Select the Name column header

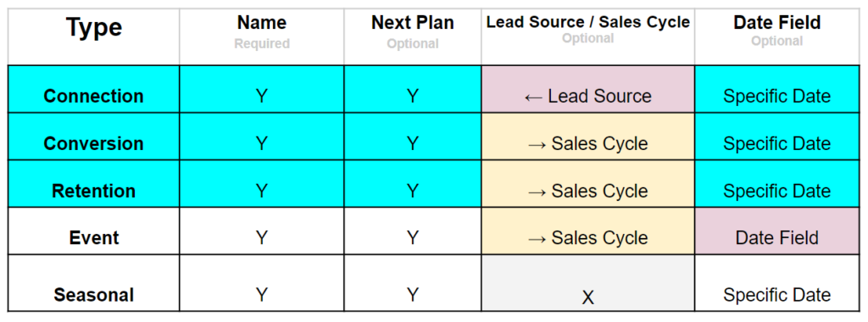[262, 23]
